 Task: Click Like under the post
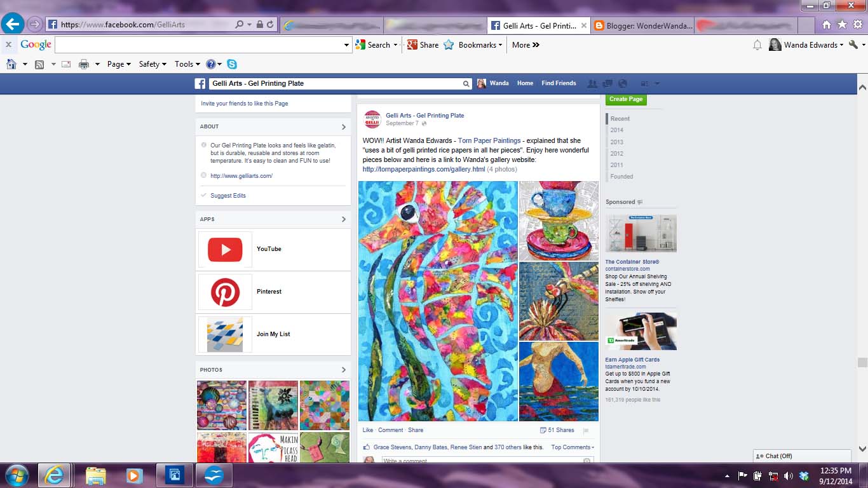pos(368,430)
